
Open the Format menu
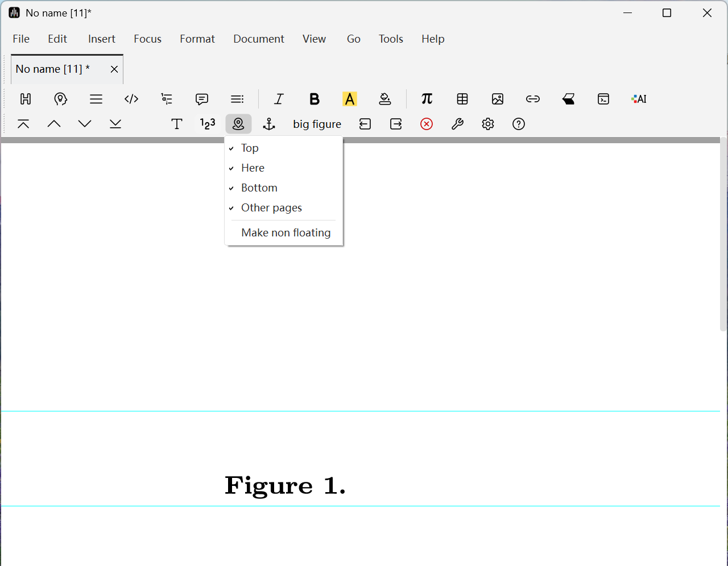(x=197, y=39)
